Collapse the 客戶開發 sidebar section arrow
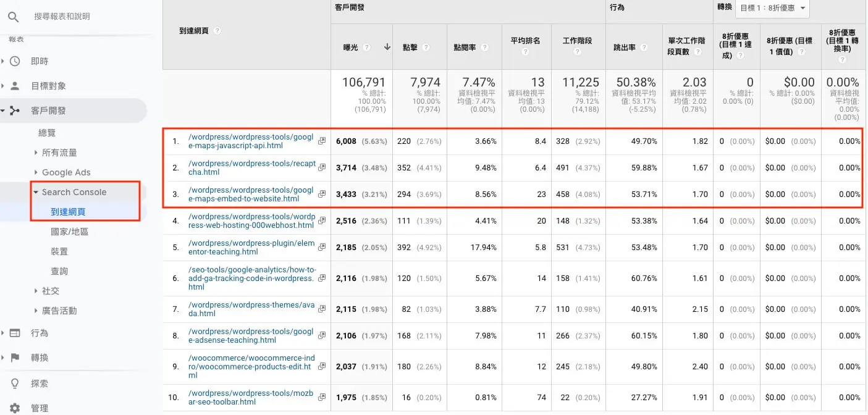This screenshot has width=868, height=415. click(x=2, y=111)
